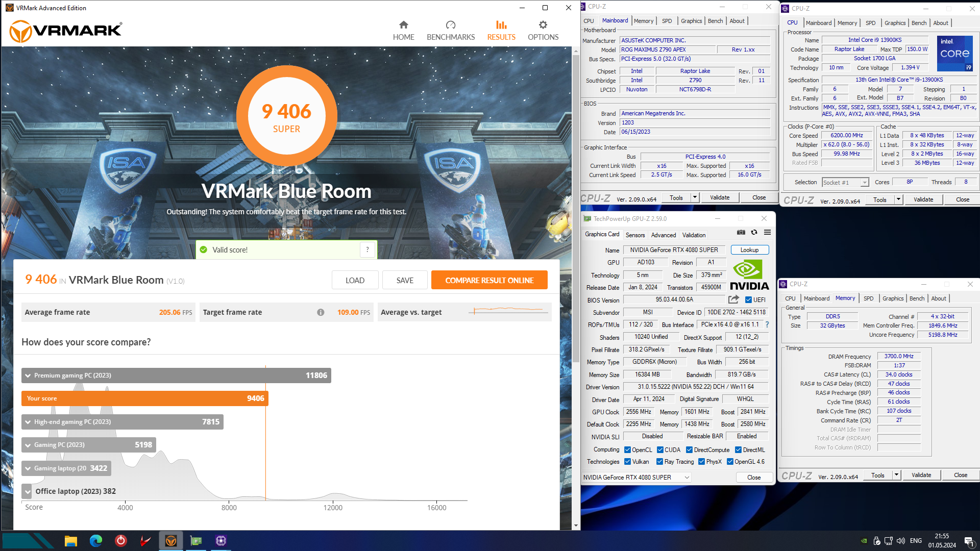Click the Average vs. target sparkline graph
This screenshot has width=980, height=551.
click(508, 310)
